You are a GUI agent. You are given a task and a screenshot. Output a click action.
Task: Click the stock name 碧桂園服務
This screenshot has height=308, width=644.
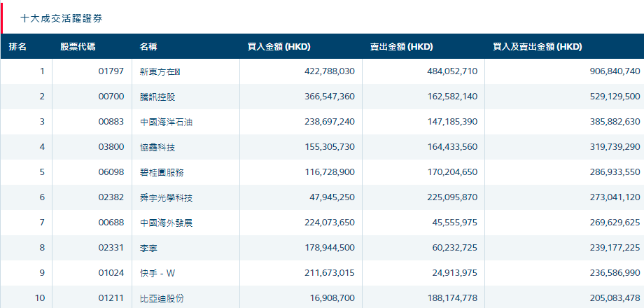(162, 172)
